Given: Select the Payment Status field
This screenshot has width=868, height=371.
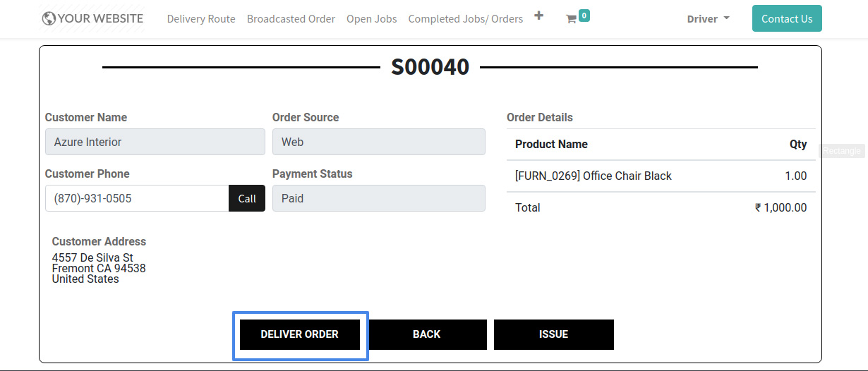Looking at the screenshot, I should click(x=378, y=198).
